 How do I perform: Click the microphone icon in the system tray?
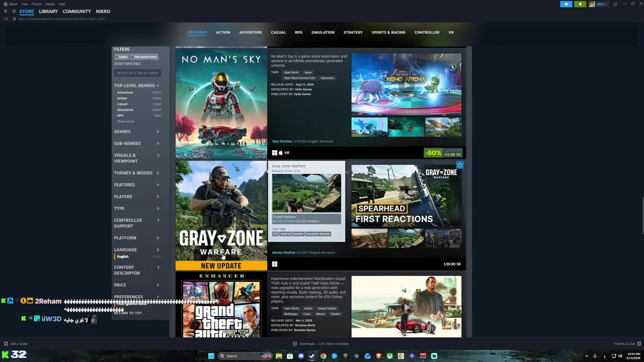coord(595,356)
